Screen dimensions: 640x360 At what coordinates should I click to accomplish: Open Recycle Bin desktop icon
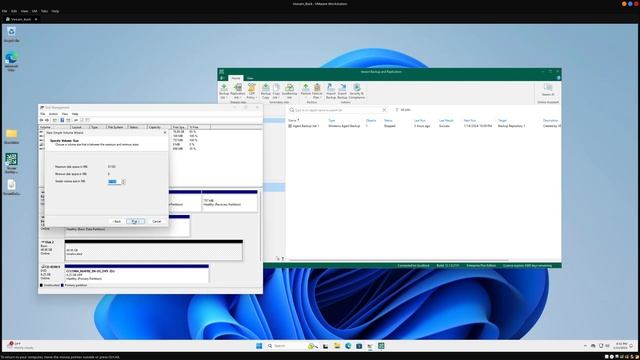[x=11, y=34]
